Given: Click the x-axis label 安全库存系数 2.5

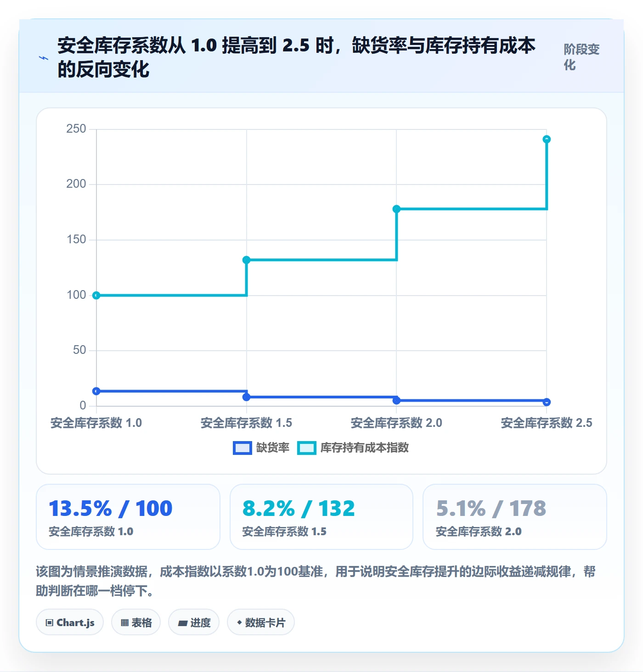Looking at the screenshot, I should (x=547, y=423).
